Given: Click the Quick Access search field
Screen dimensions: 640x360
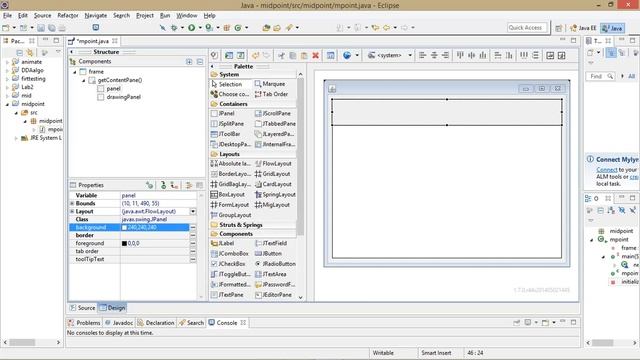Looking at the screenshot, I should click(527, 28).
